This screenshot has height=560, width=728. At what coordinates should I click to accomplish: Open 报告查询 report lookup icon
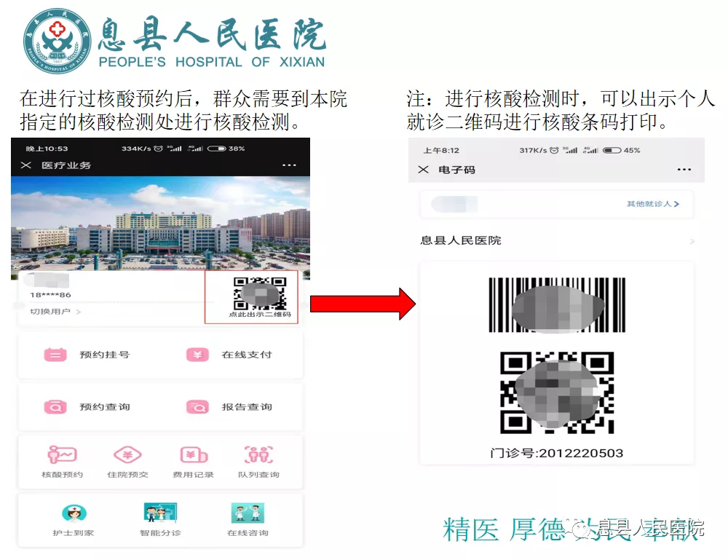pos(197,407)
